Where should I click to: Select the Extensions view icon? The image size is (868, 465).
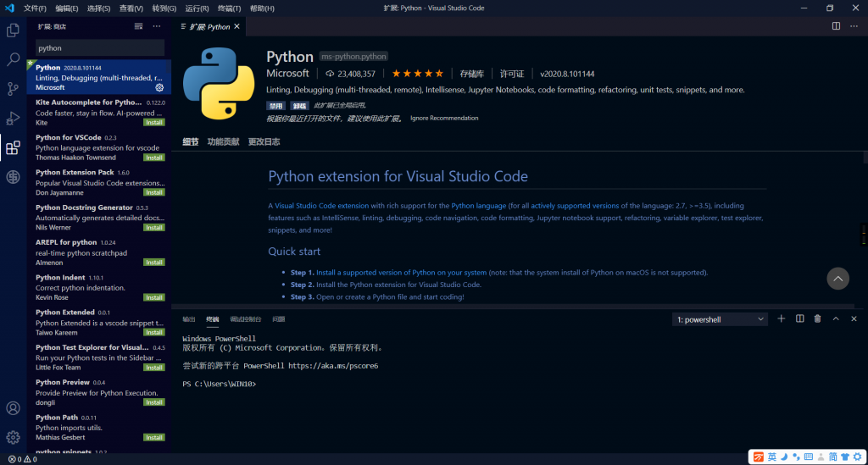(13, 147)
